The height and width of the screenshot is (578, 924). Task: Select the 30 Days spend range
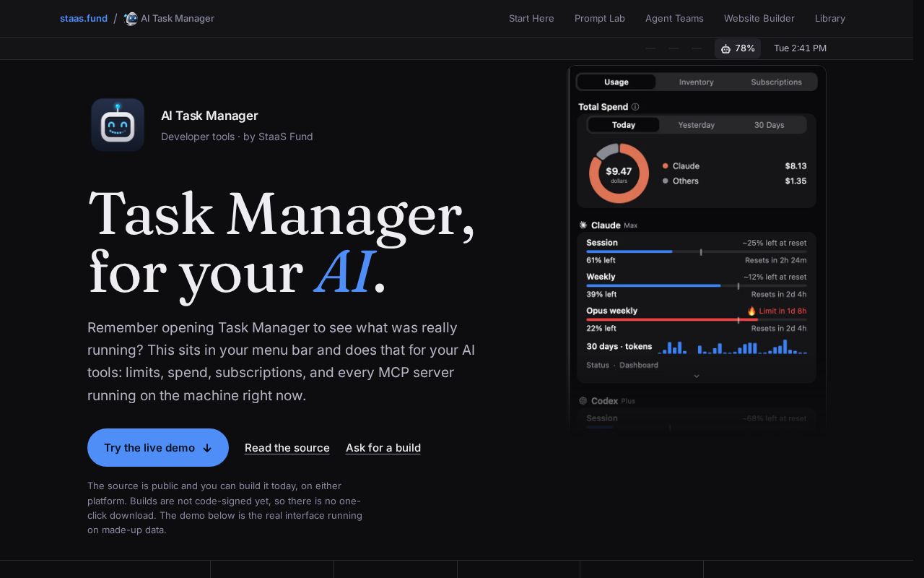770,125
